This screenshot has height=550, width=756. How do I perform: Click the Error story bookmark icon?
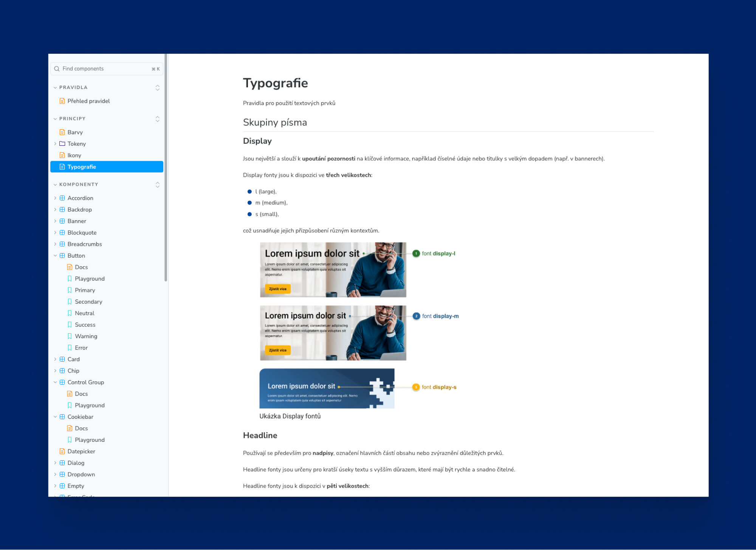pos(70,348)
